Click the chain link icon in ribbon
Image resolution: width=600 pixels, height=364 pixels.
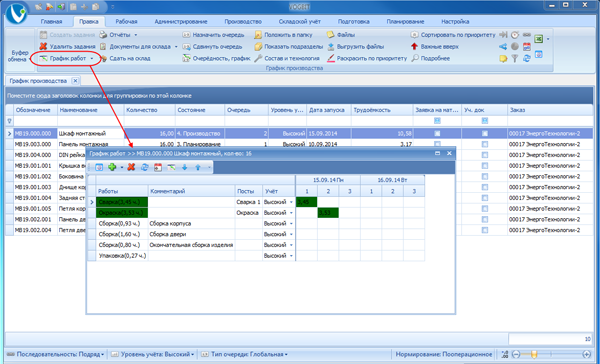[x=527, y=35]
